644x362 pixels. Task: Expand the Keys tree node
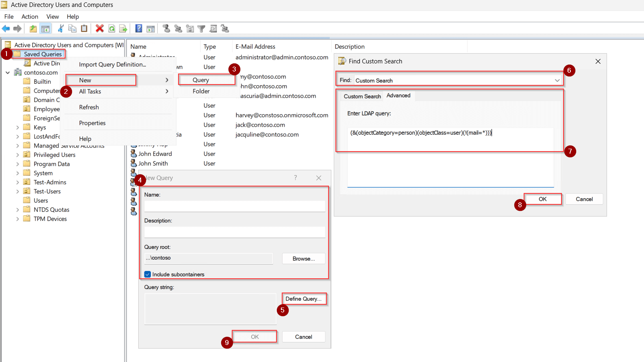pyautogui.click(x=17, y=128)
